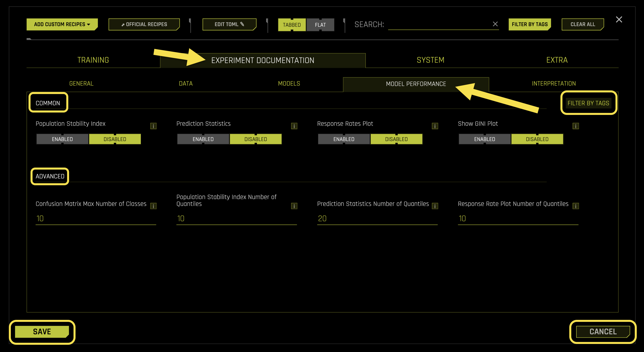Open info for Confusion Matrix Max Number of Classes
This screenshot has height=352, width=644.
tap(153, 206)
